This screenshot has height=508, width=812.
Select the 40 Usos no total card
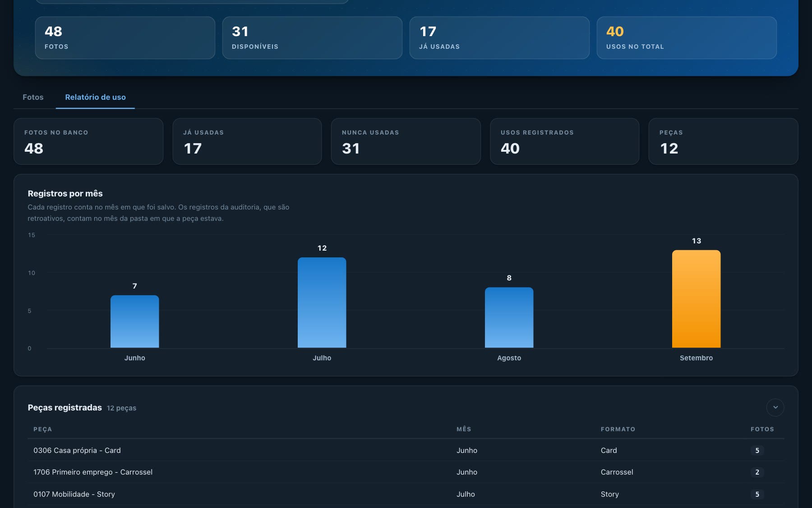[x=687, y=38]
